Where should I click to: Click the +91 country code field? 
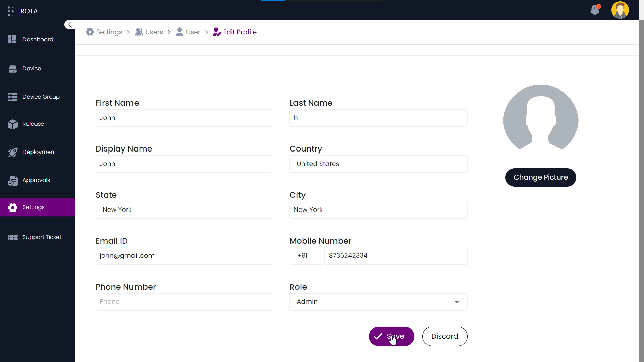point(307,256)
